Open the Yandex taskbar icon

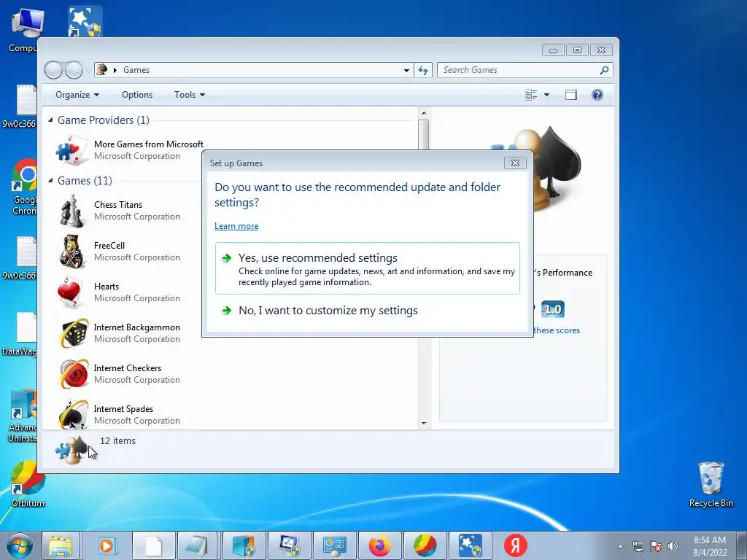coord(516,545)
